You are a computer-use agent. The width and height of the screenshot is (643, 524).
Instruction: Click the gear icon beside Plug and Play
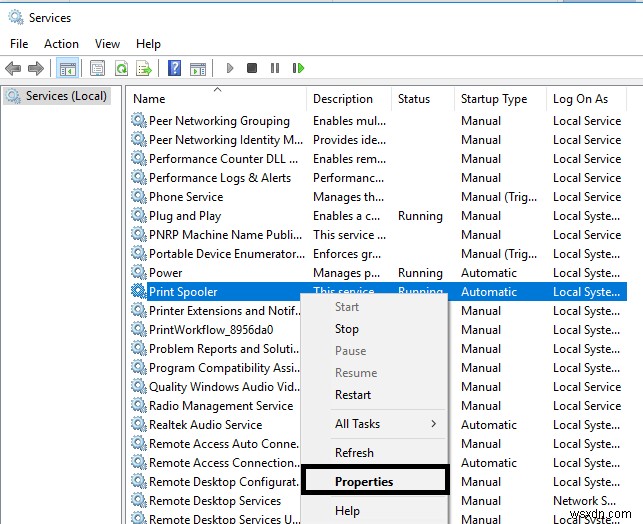(139, 215)
